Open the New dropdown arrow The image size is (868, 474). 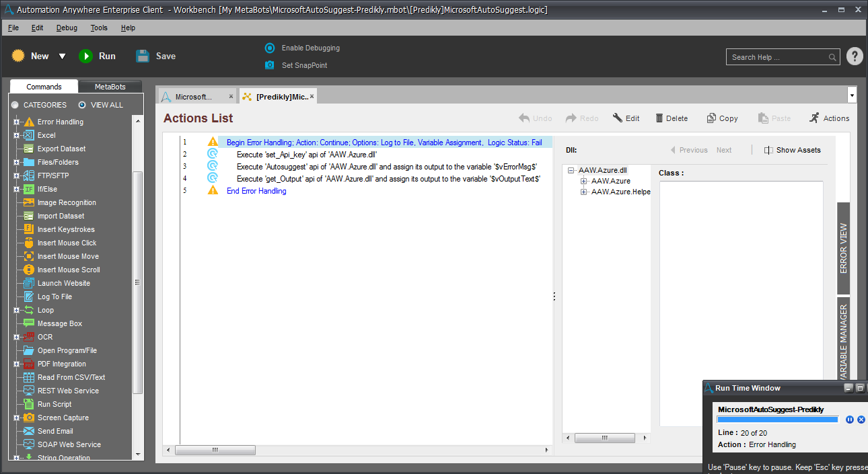(x=62, y=56)
